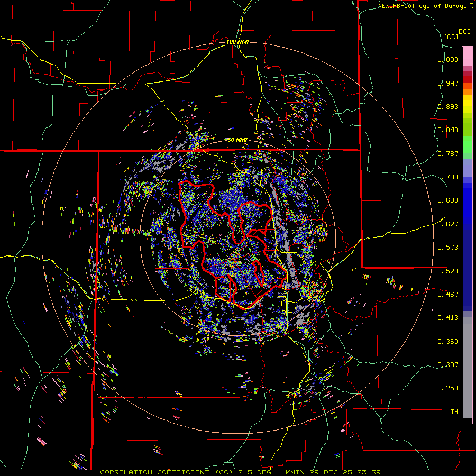Click the 23:39 timestamp in caption
476x476 pixels.
pos(368,472)
